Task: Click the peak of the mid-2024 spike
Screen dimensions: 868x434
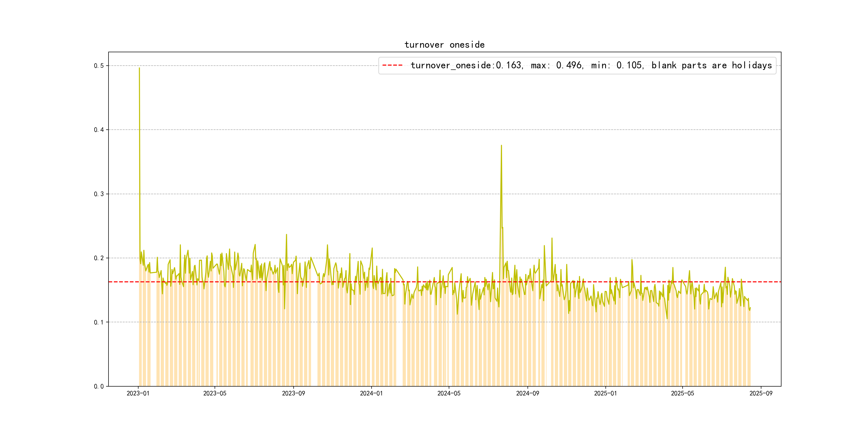Action: 502,145
